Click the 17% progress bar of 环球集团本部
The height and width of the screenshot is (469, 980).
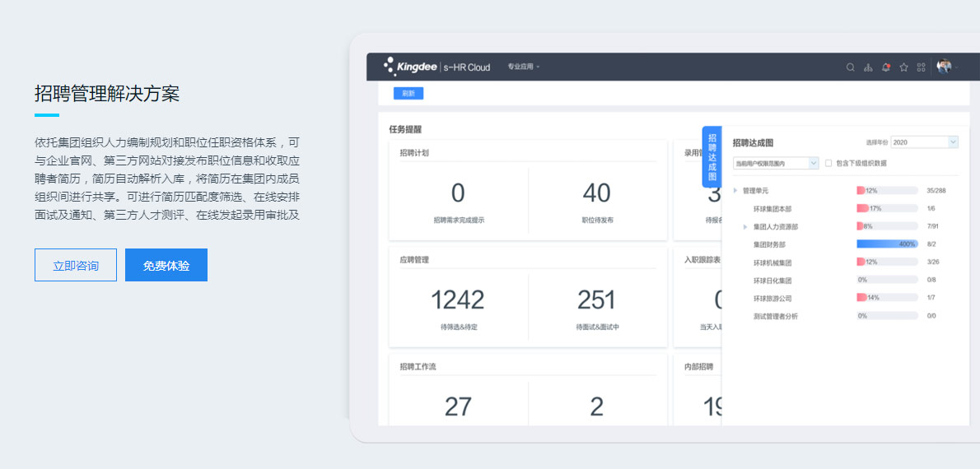point(887,209)
